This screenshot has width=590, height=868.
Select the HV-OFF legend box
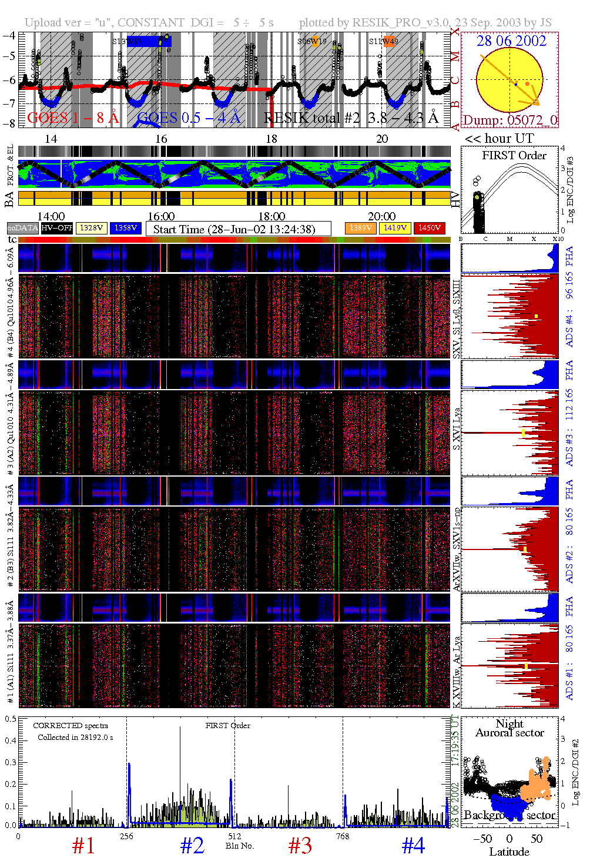(57, 228)
